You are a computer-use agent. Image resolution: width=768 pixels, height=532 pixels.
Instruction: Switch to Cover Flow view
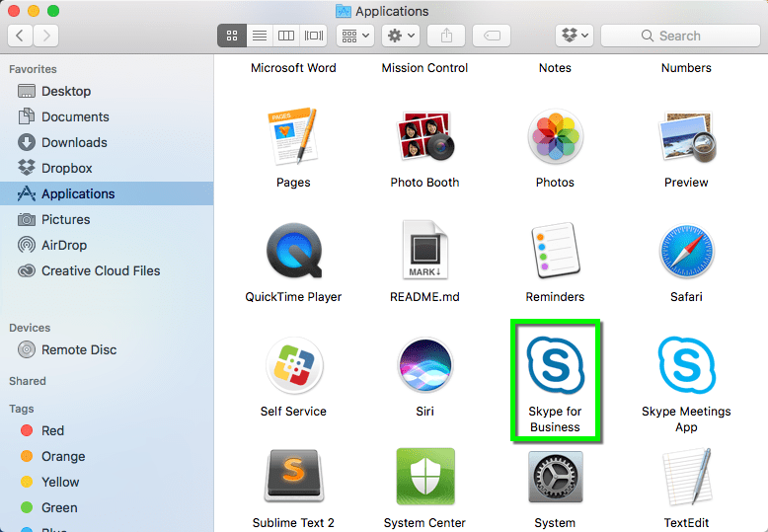[314, 36]
